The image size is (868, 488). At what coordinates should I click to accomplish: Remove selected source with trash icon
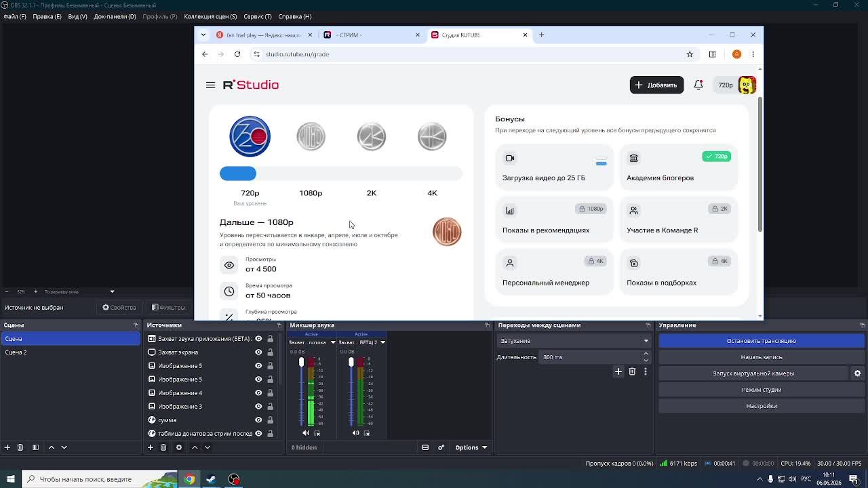coord(163,447)
